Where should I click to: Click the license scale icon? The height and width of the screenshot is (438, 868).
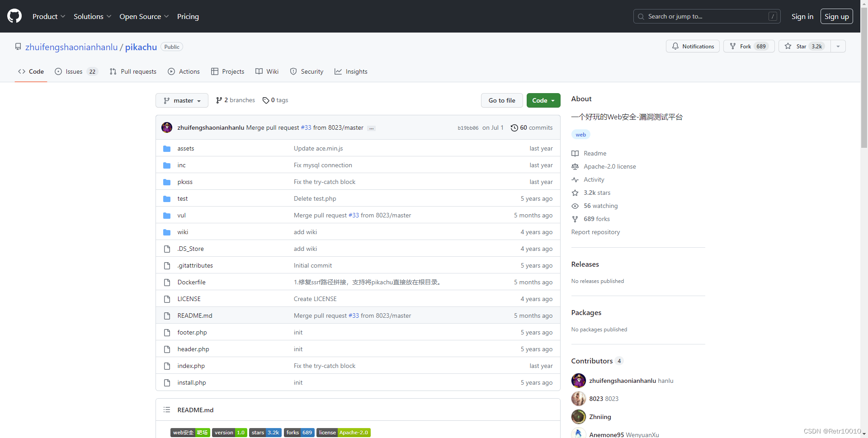[575, 167]
